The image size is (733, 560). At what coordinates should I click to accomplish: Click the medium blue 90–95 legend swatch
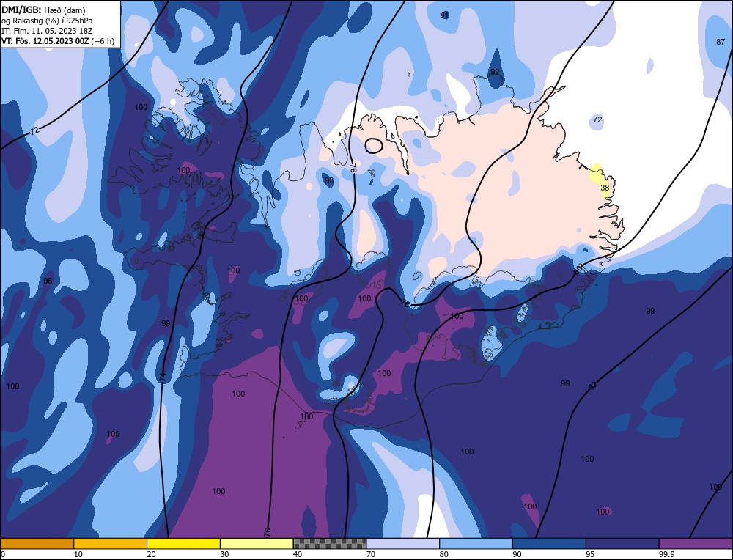549,544
